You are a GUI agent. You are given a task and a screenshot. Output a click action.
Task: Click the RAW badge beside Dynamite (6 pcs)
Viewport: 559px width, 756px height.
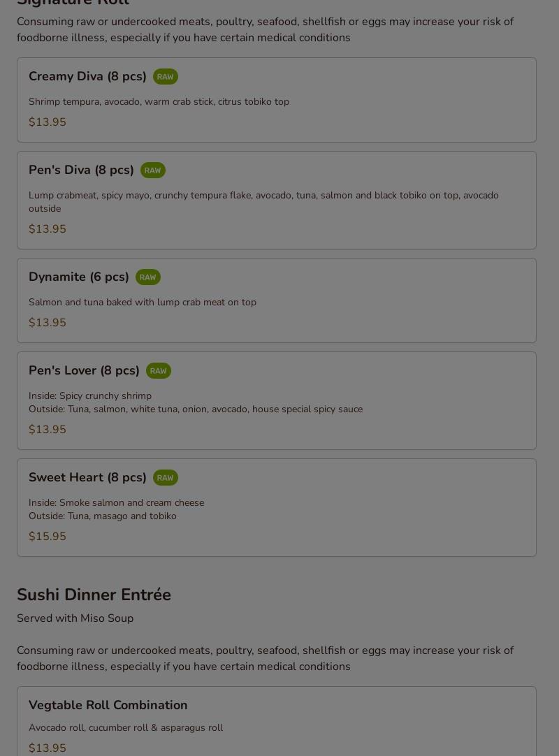[147, 277]
